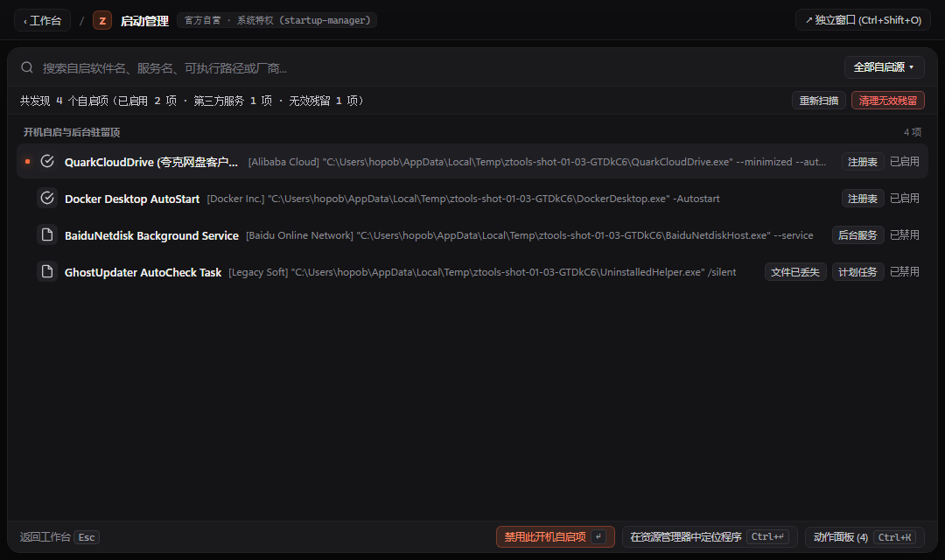Click the 共发现 4 个自启项 summary text
Image resolution: width=945 pixels, height=560 pixels.
(192, 101)
